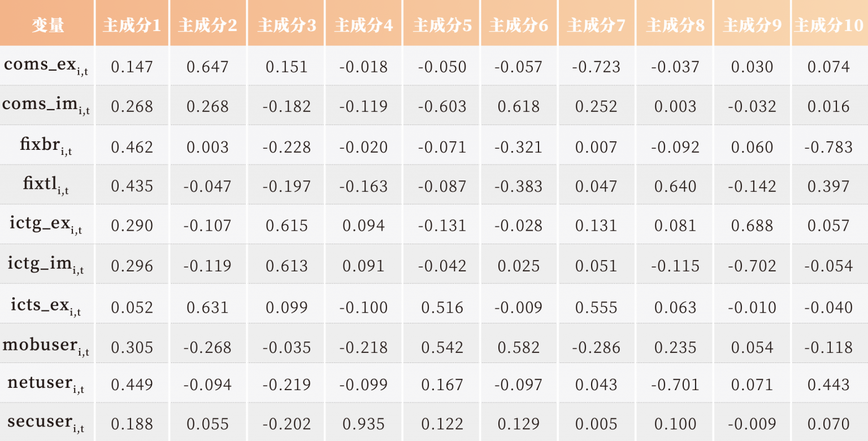Viewport: 868px width, 441px height.
Task: Select 0.640 in the fixtl row
Action: pyautogui.click(x=675, y=186)
